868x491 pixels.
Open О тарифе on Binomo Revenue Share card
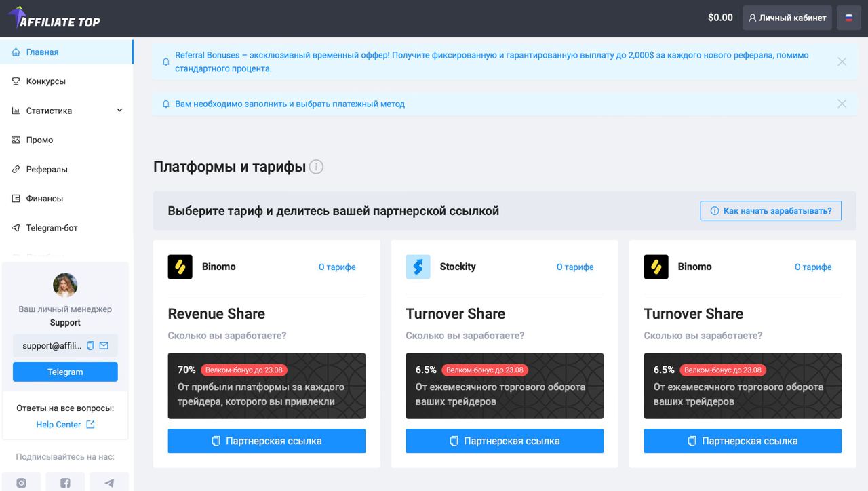tap(337, 267)
